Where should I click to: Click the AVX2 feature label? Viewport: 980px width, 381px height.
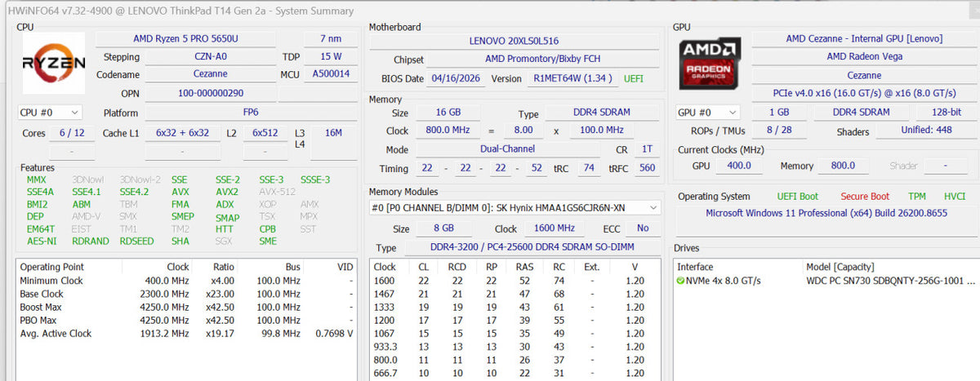coord(227,193)
